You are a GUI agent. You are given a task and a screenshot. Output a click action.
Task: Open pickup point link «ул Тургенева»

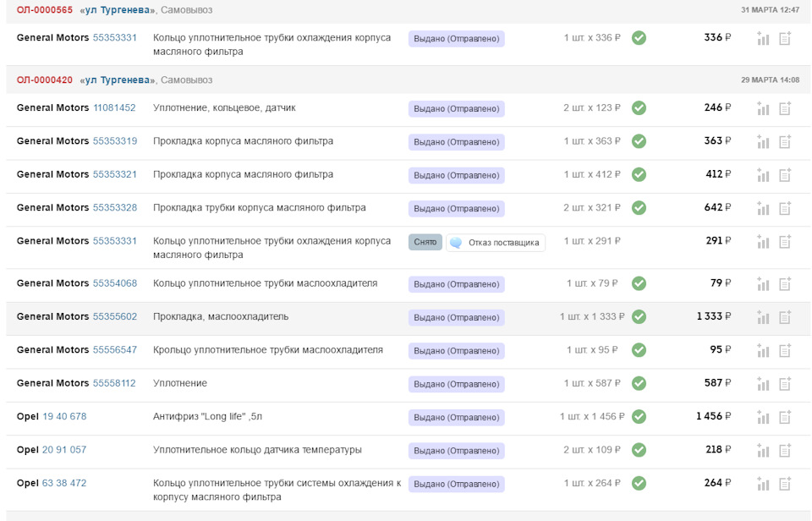click(x=115, y=11)
